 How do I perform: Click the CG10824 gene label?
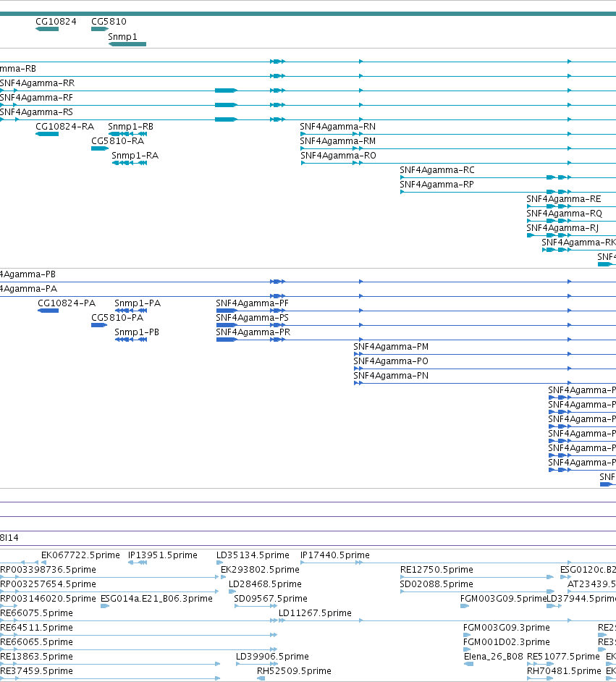[56, 21]
